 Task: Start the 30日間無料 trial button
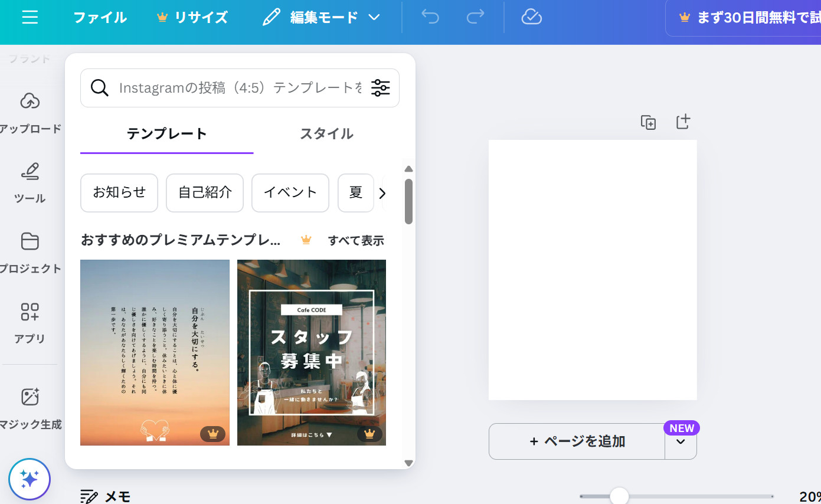(744, 18)
